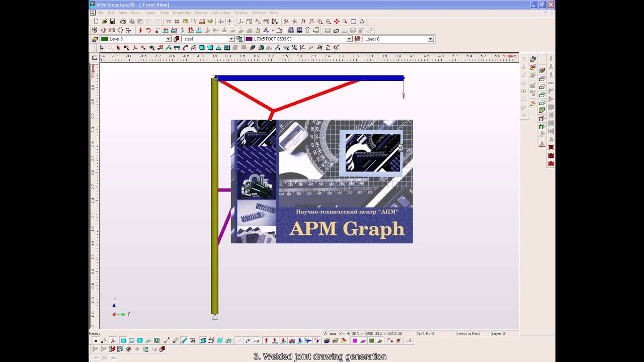Toggle the small red node display icon
Image resolution: width=644 pixels, height=362 pixels.
coord(96,340)
